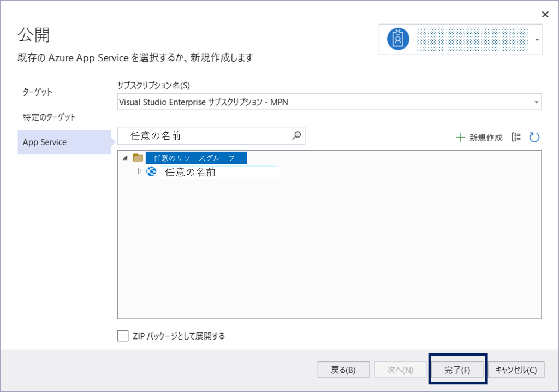The height and width of the screenshot is (392, 559).
Task: Select the 任意の名前 app service item
Action: point(190,173)
